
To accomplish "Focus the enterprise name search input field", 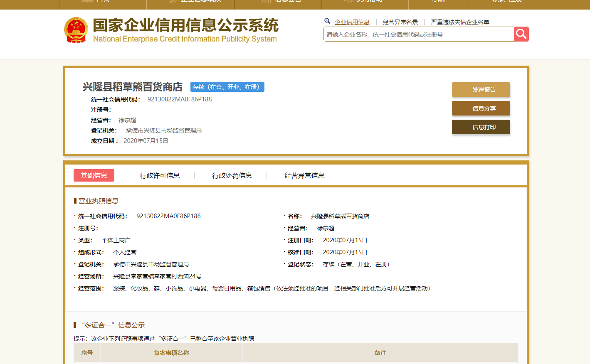I will click(419, 34).
